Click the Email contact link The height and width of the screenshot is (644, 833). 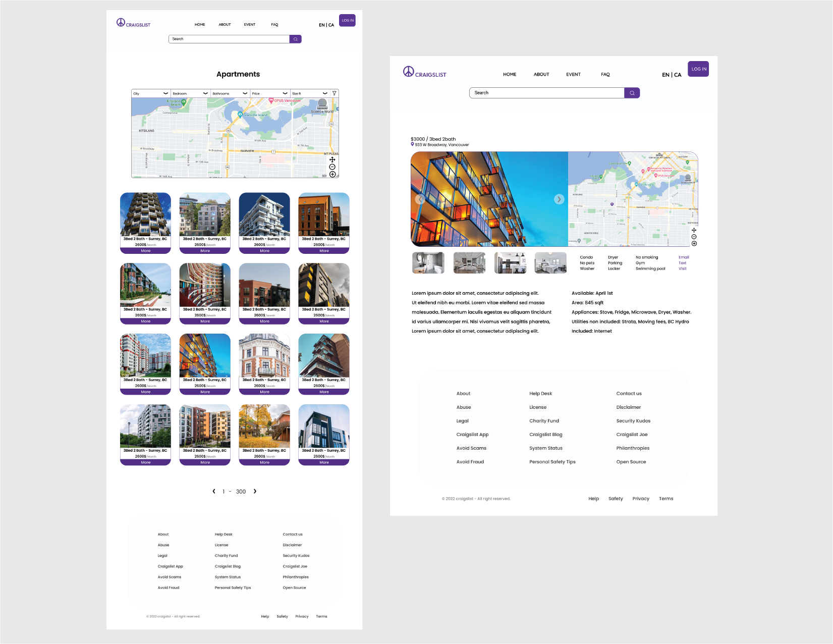click(684, 257)
